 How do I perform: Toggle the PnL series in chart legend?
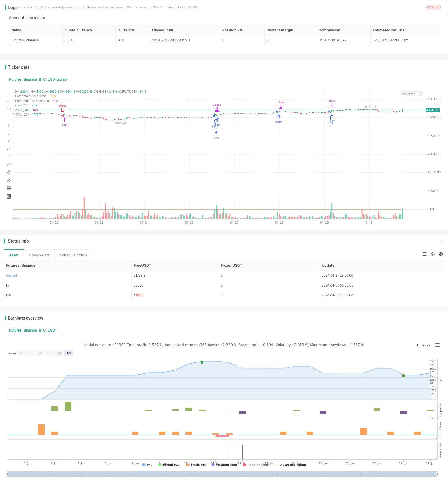(147, 465)
